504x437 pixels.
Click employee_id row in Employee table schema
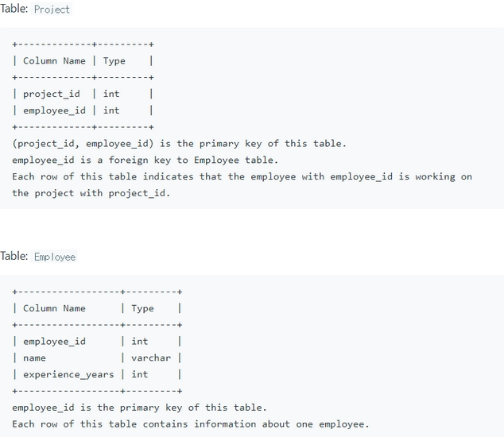(97, 341)
